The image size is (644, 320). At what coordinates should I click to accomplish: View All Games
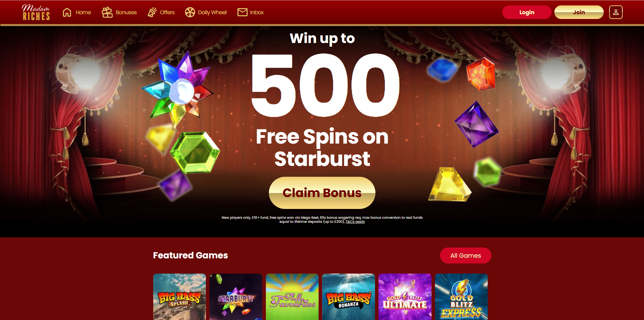tap(466, 256)
